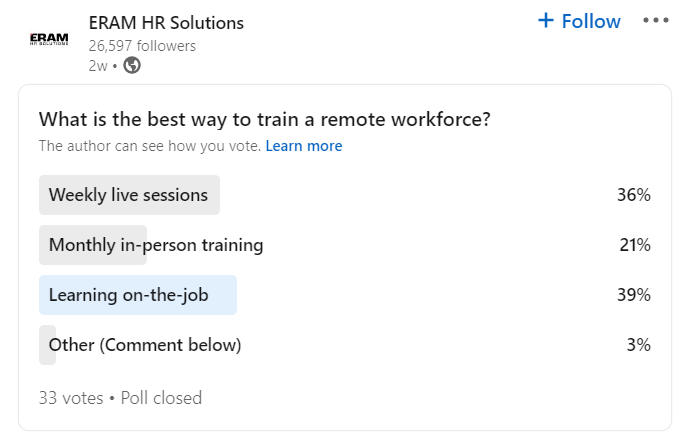The width and height of the screenshot is (678, 433).
Task: Click the globe public visibility icon
Action: point(132,66)
